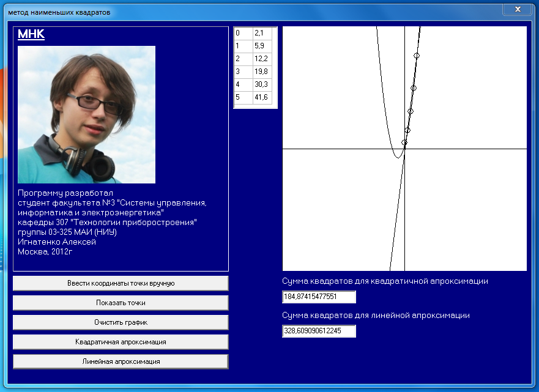Click the 'Москва, 2012г' text

[x=45, y=252]
